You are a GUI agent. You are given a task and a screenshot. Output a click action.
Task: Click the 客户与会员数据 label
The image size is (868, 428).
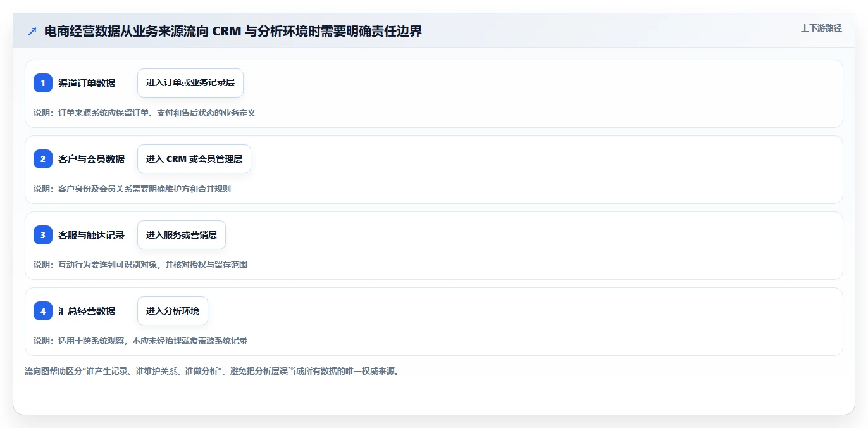click(91, 159)
